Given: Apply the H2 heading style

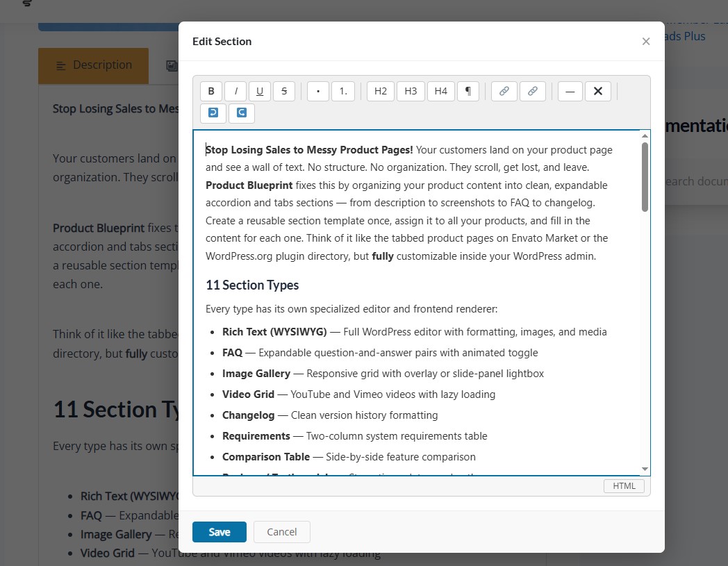Looking at the screenshot, I should [x=380, y=90].
